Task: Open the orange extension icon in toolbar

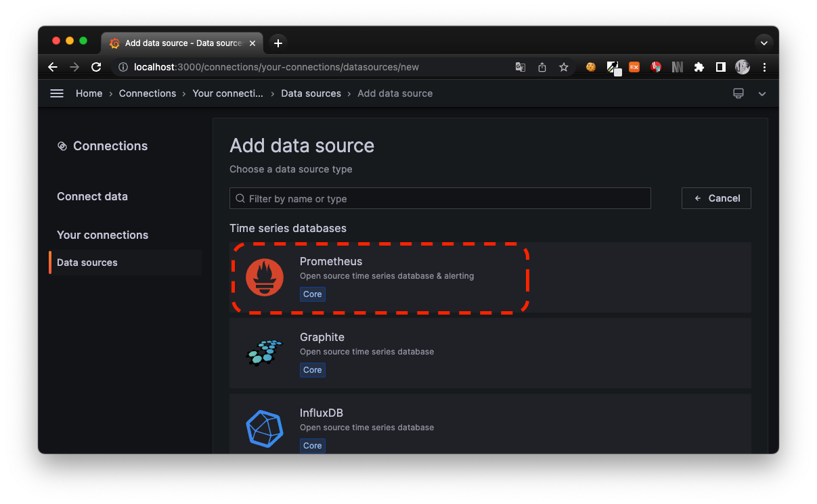Action: coord(634,67)
